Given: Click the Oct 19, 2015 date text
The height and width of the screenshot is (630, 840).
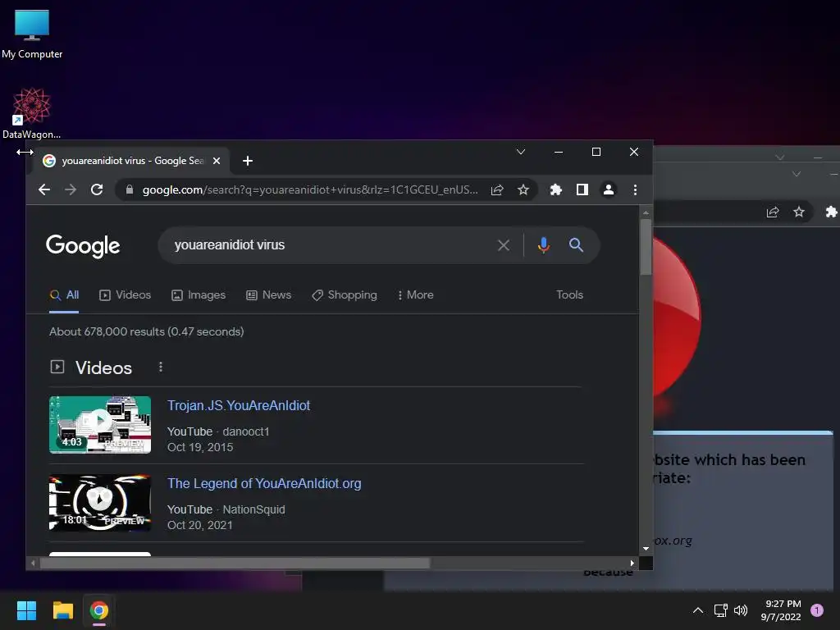Looking at the screenshot, I should tap(200, 447).
